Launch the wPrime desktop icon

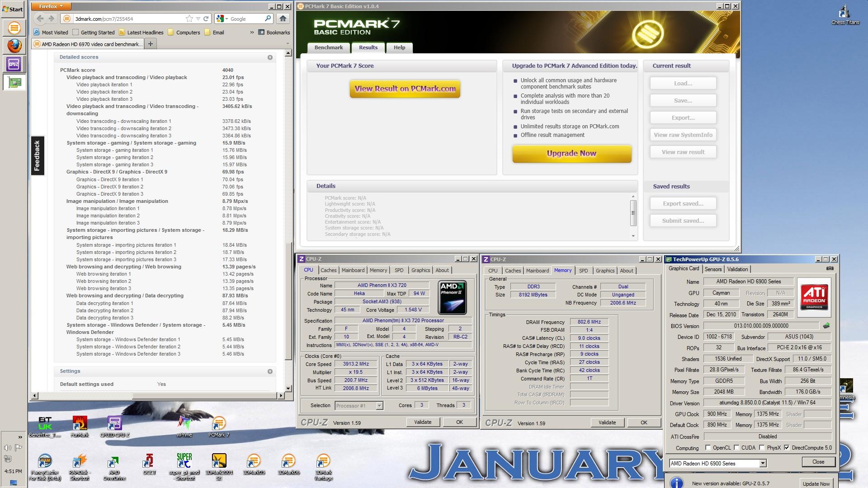[x=184, y=427]
